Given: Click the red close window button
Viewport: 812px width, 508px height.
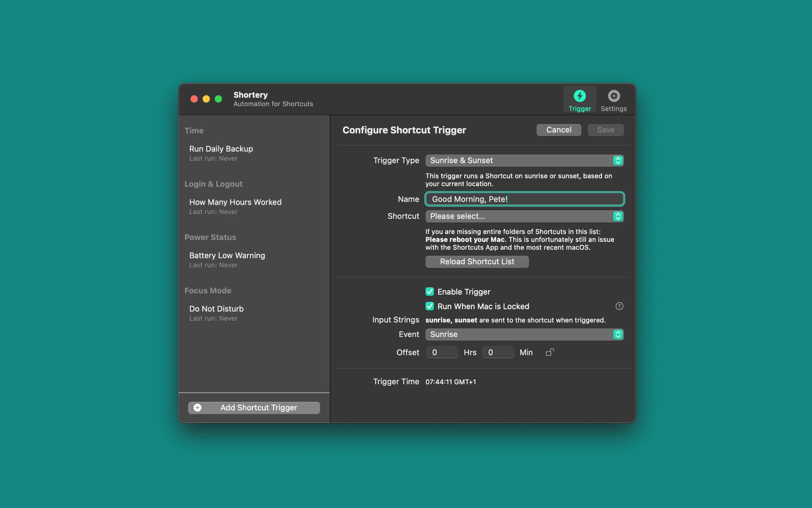Looking at the screenshot, I should 194,99.
